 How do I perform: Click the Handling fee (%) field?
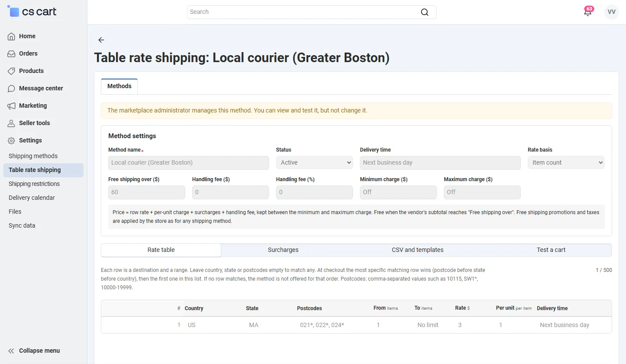click(314, 192)
